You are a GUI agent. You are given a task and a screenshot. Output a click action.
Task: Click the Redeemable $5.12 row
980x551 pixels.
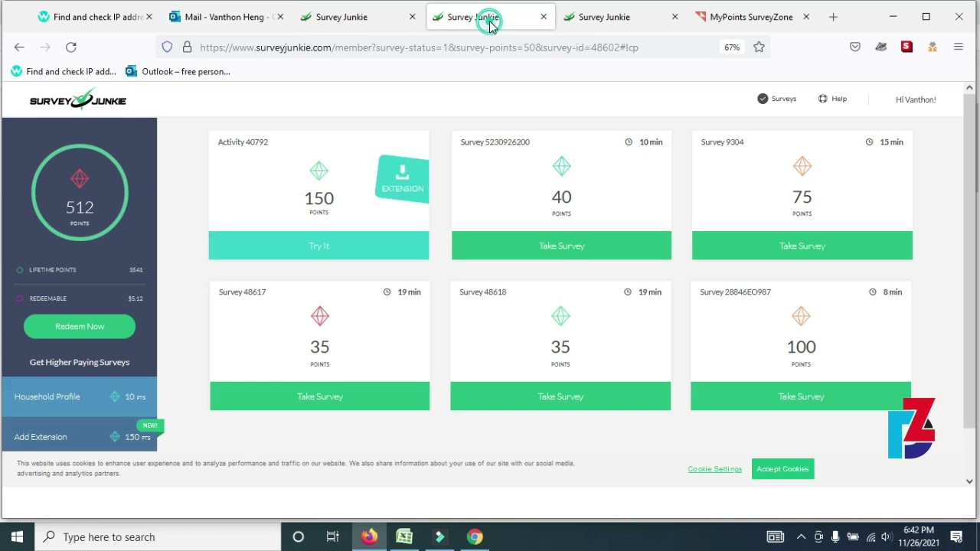pos(80,298)
